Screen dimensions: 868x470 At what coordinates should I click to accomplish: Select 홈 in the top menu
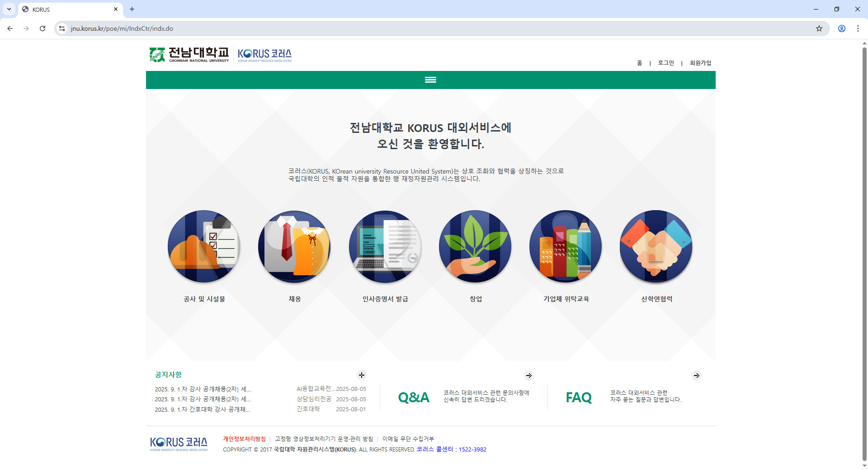(640, 63)
